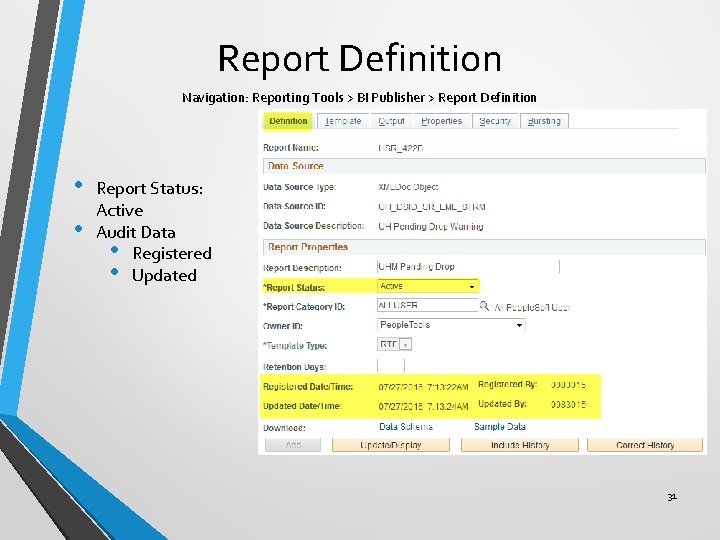720x540 pixels.
Task: Click the Data Source section header
Action: tap(484, 166)
